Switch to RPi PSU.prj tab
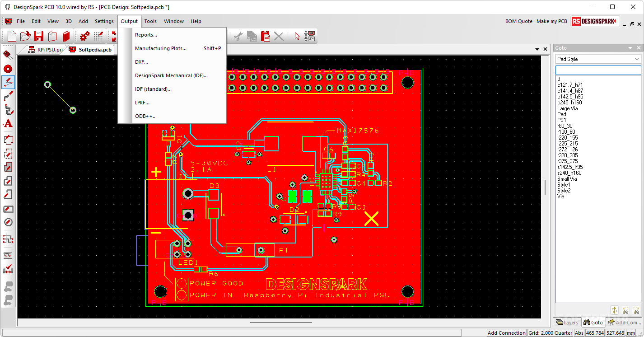This screenshot has width=644, height=337. point(45,50)
